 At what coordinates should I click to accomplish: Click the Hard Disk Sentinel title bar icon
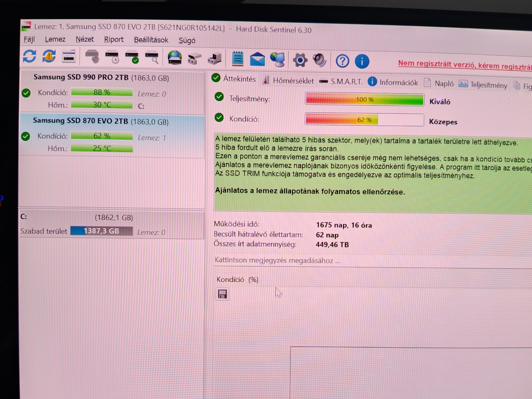click(x=26, y=26)
